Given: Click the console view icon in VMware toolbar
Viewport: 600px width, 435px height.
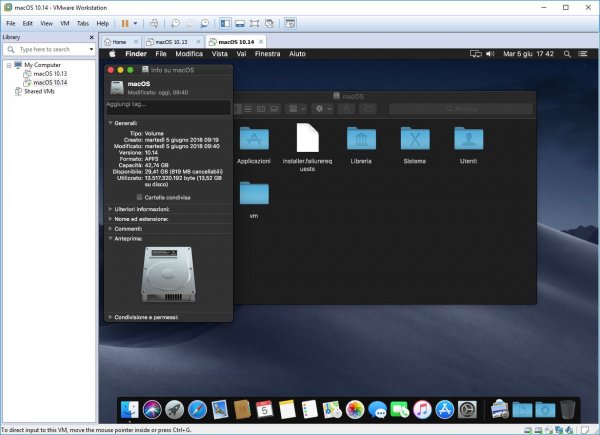Looking at the screenshot, I should pos(290,23).
